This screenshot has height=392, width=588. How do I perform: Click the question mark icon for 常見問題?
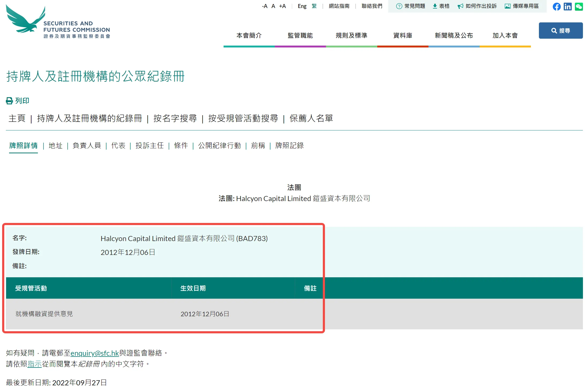[399, 6]
